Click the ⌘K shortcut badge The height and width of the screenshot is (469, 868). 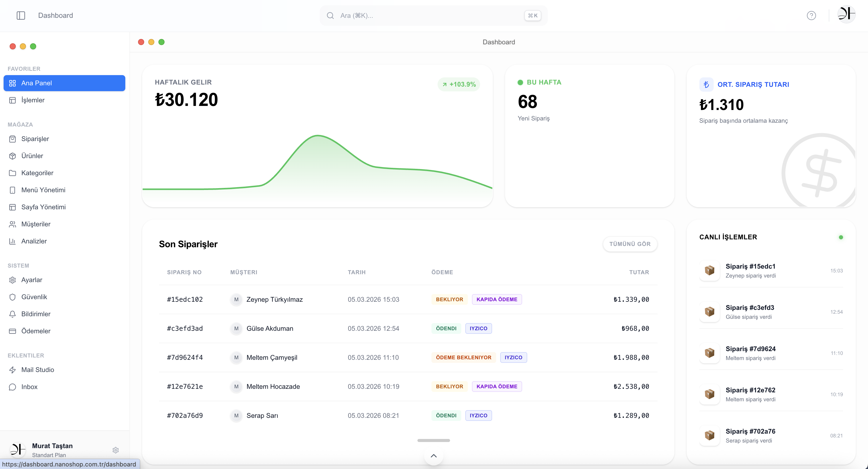pos(532,16)
